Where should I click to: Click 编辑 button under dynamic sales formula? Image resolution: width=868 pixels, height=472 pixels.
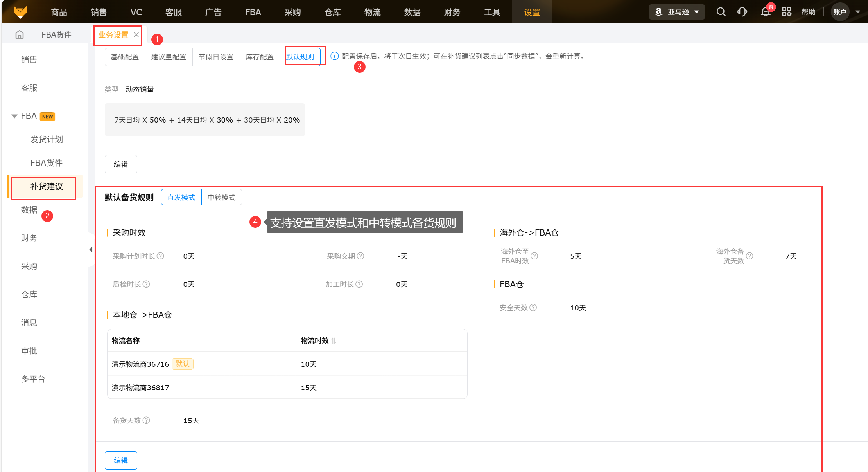(x=121, y=164)
